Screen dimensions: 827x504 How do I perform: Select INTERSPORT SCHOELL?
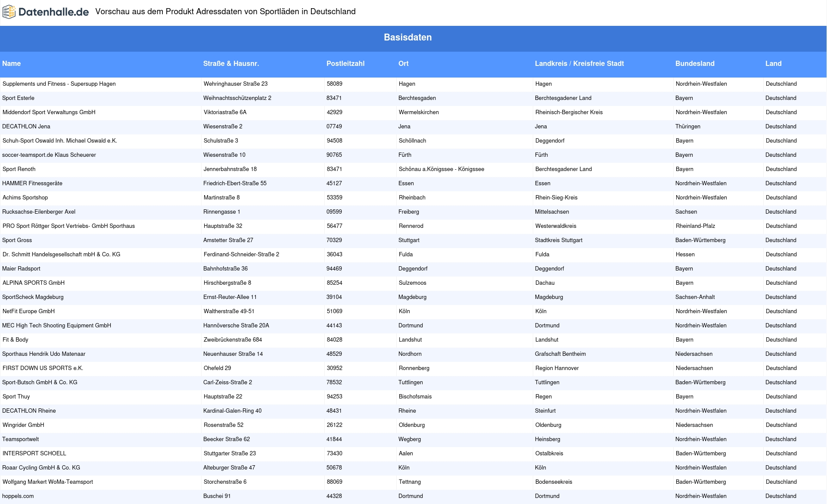(x=34, y=454)
